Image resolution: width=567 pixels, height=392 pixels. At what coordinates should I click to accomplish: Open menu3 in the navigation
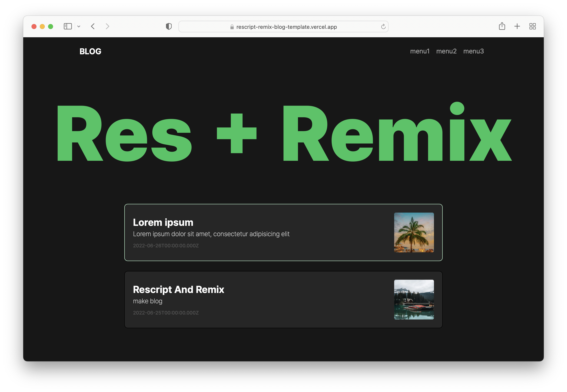tap(473, 51)
